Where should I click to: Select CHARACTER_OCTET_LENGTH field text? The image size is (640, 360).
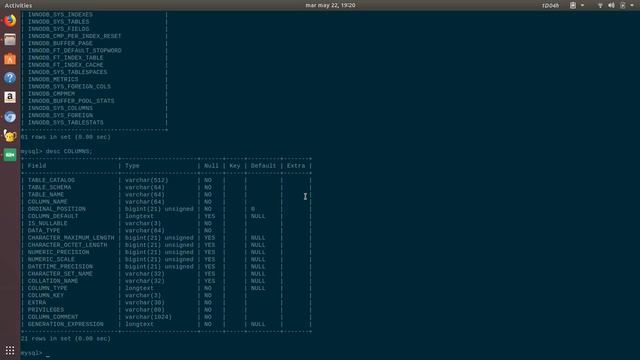[x=67, y=245]
